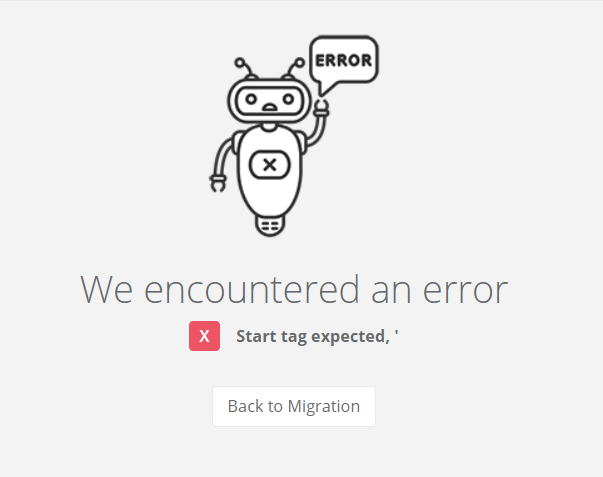The image size is (603, 477).
Task: Select the 'We encountered an error' heading
Action: pyautogui.click(x=294, y=290)
